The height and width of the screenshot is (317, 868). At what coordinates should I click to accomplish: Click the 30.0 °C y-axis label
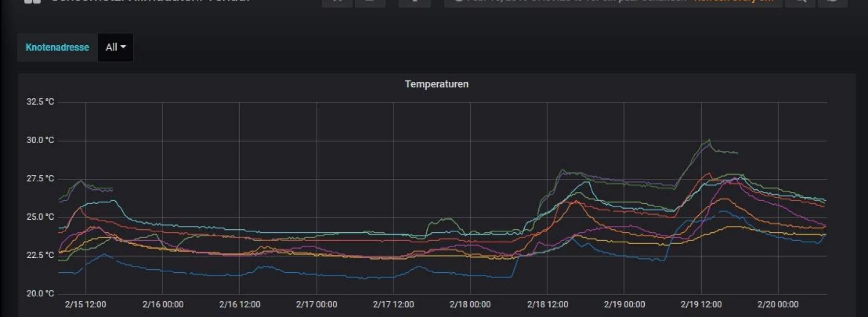(x=40, y=140)
